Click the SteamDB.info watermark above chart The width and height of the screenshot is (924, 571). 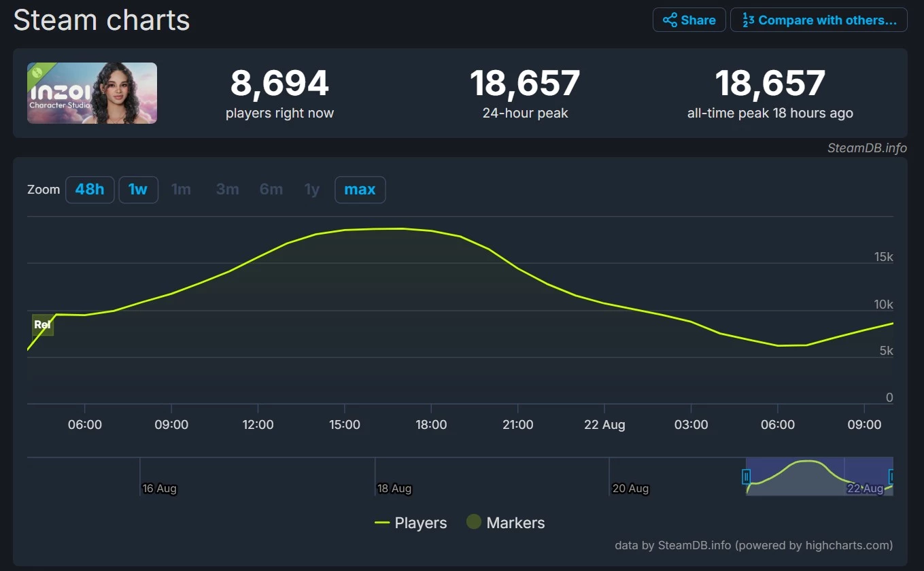(867, 148)
